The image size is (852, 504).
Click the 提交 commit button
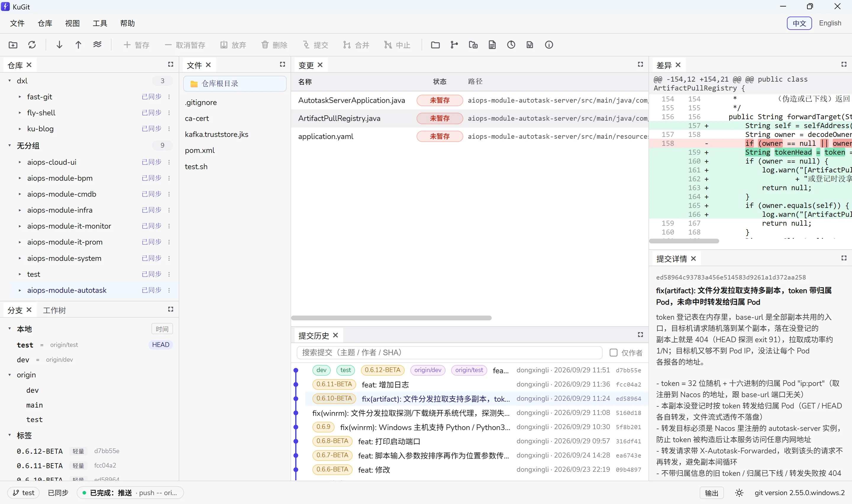(x=315, y=45)
